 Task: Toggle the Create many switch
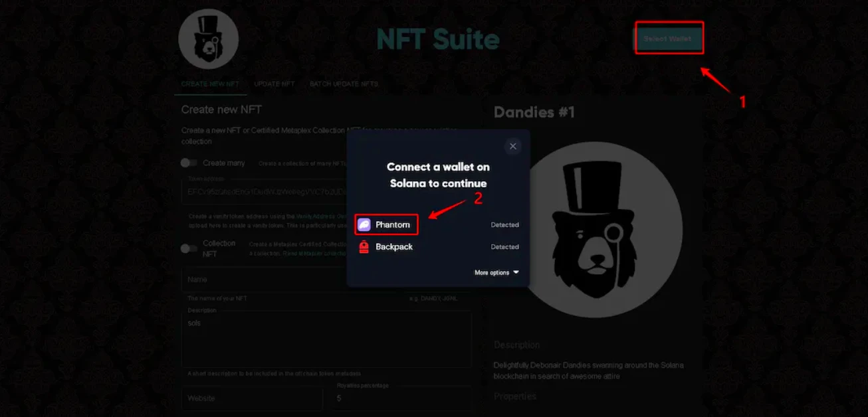189,163
